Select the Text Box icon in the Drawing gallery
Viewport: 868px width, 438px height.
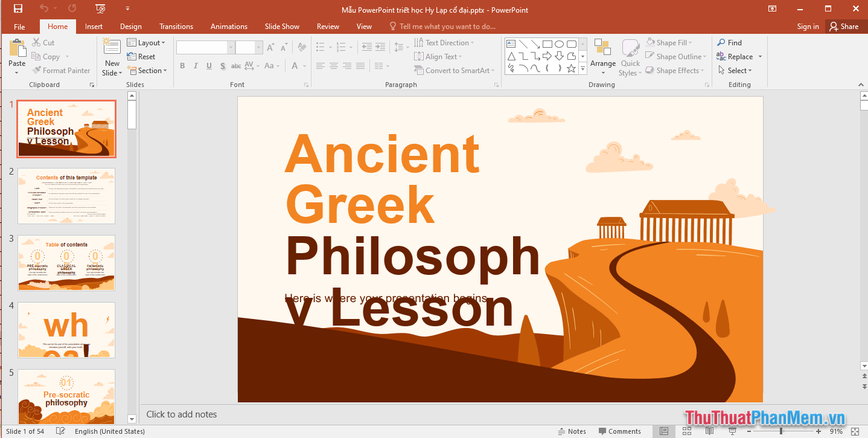point(511,43)
